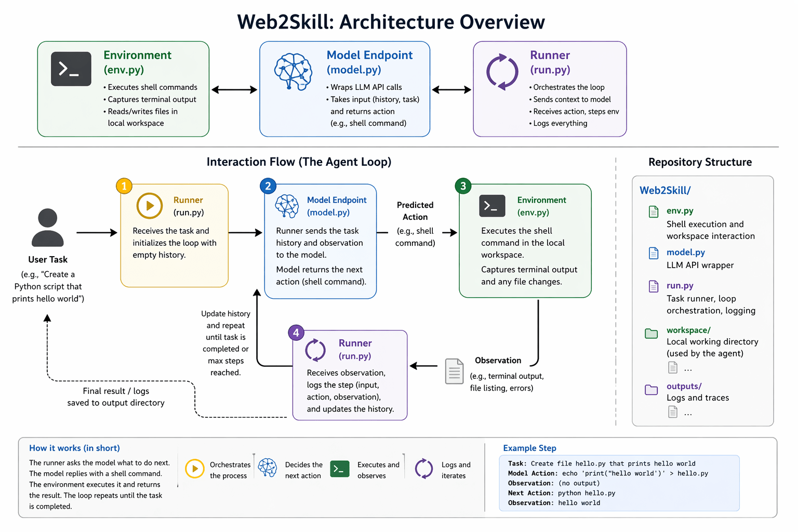This screenshot has width=798, height=532.
Task: Click 'Wraps LLM API calls' bullet
Action: (x=364, y=87)
